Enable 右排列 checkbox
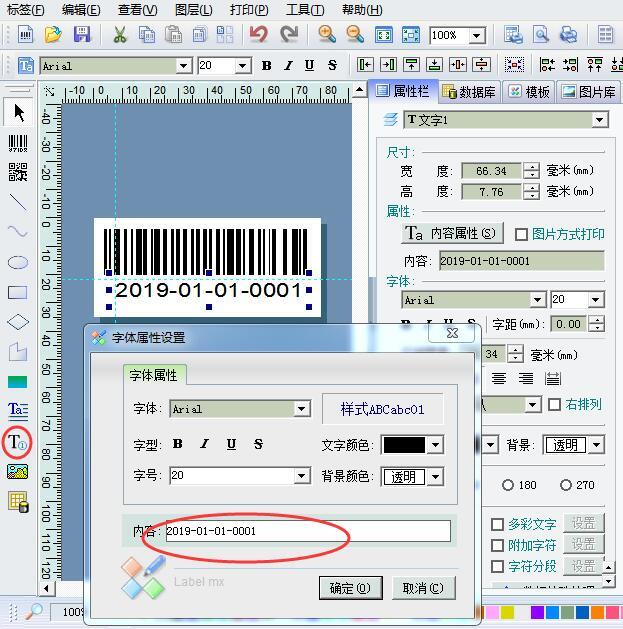 (x=554, y=404)
